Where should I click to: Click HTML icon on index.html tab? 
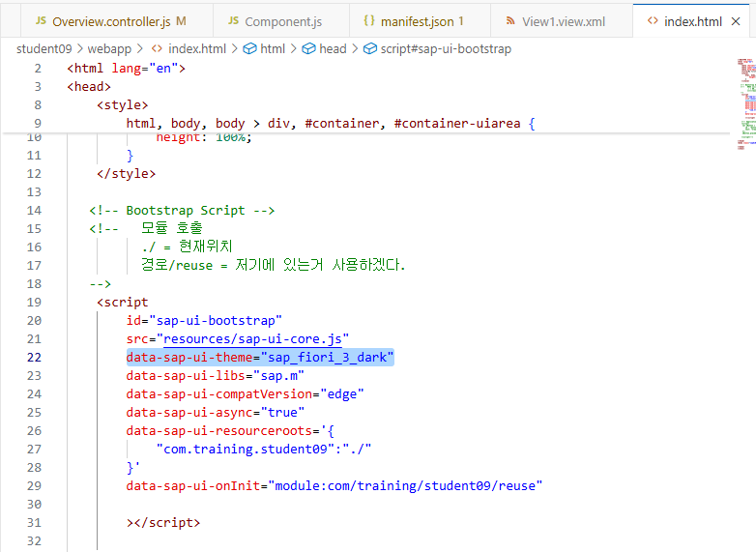click(653, 20)
